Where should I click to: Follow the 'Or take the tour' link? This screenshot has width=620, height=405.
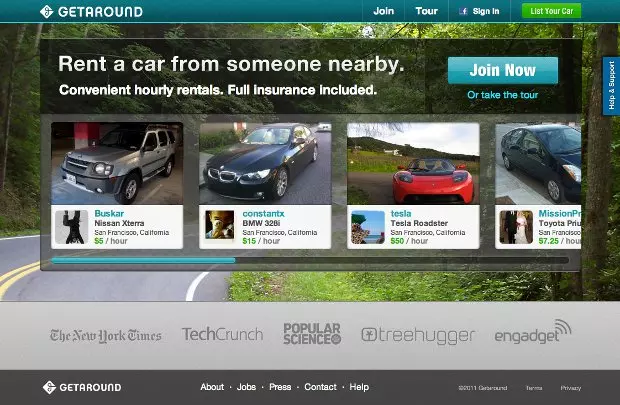[x=503, y=95]
